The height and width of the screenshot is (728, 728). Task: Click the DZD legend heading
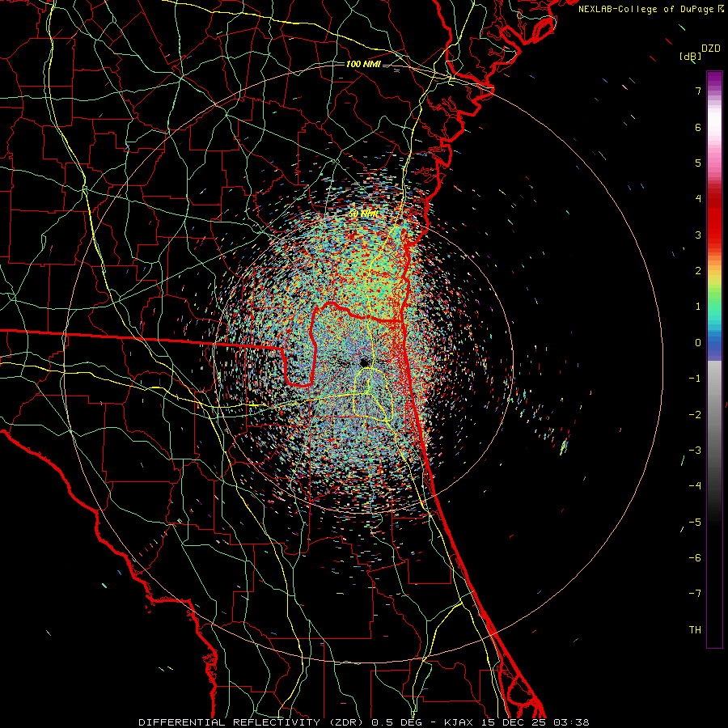(710, 49)
